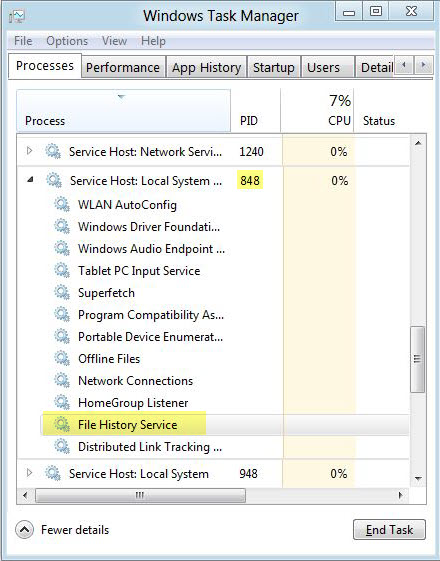Image resolution: width=440 pixels, height=561 pixels.
Task: Expand Service Host: Local System PID 948
Action: (x=30, y=473)
